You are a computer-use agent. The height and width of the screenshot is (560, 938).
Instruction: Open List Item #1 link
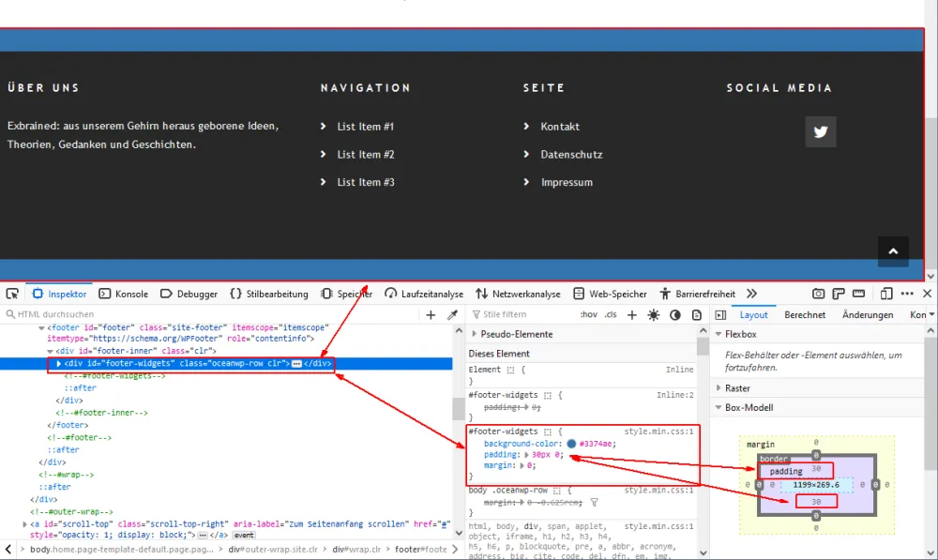point(366,127)
